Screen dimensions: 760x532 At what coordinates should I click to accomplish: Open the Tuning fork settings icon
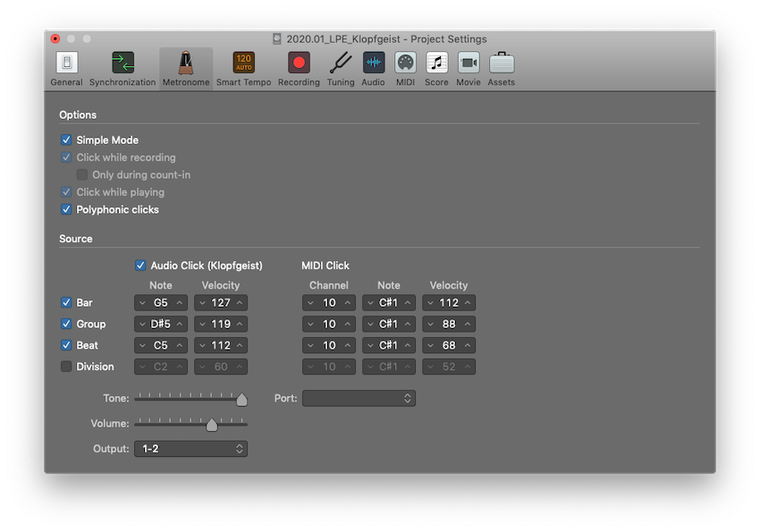coord(341,63)
